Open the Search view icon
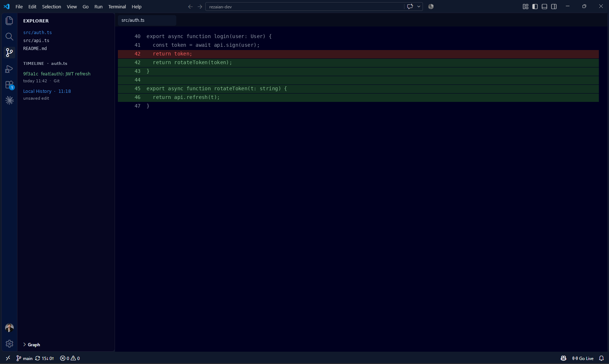Image resolution: width=609 pixels, height=364 pixels. point(9,37)
